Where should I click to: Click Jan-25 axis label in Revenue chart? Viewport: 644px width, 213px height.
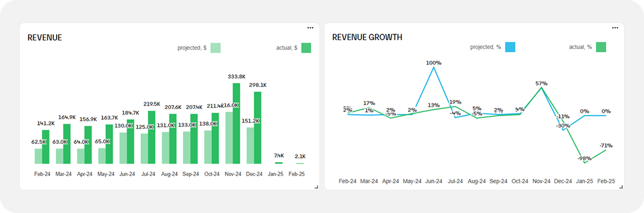pos(275,174)
